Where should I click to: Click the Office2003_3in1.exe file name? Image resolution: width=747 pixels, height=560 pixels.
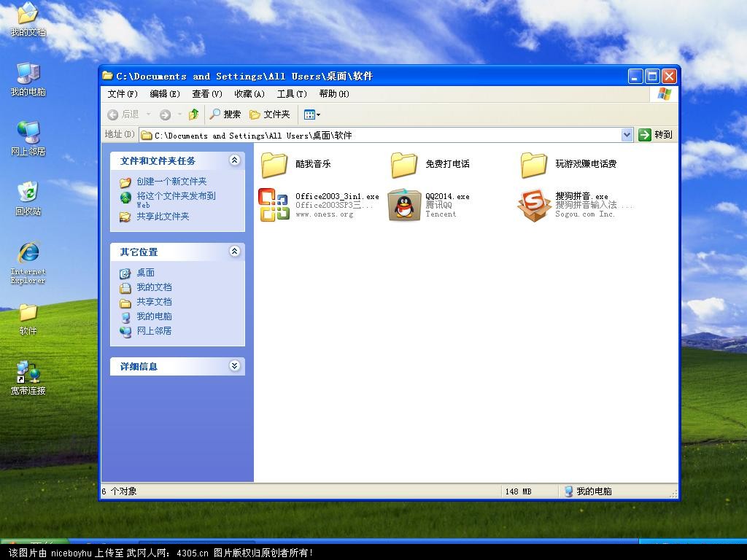(337, 196)
